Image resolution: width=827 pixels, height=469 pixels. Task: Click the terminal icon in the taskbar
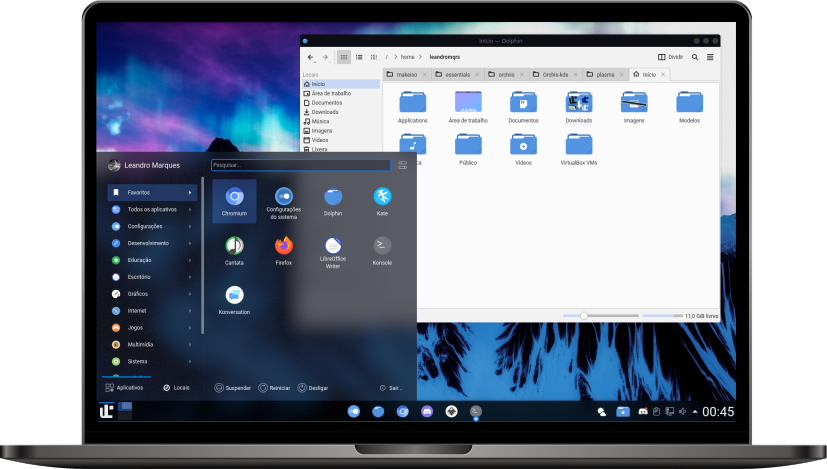click(476, 411)
